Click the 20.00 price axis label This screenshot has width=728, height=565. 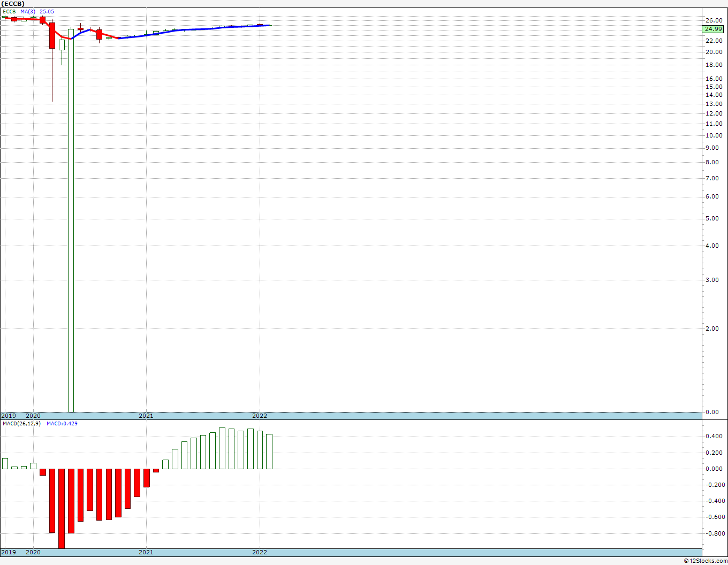tap(714, 52)
